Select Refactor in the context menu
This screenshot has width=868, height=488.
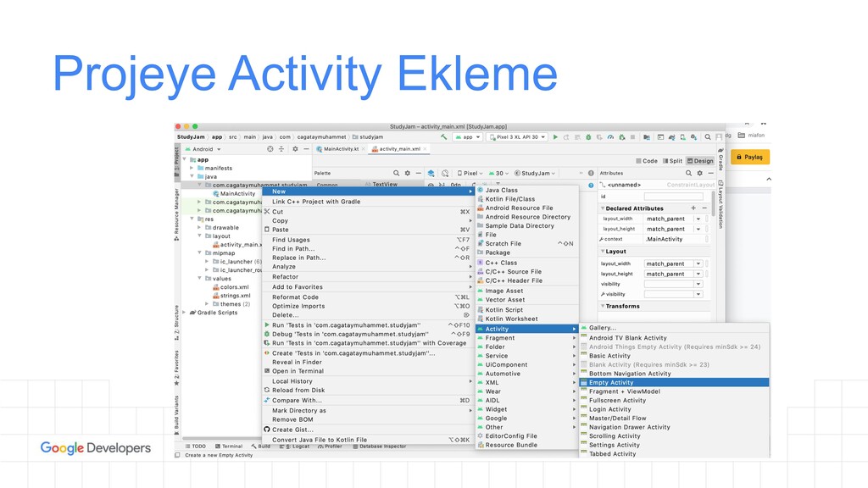(369, 277)
